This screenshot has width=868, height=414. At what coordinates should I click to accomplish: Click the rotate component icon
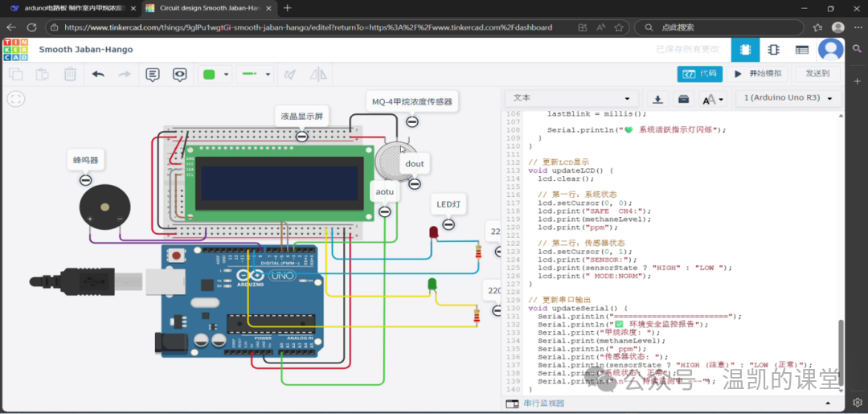[289, 74]
